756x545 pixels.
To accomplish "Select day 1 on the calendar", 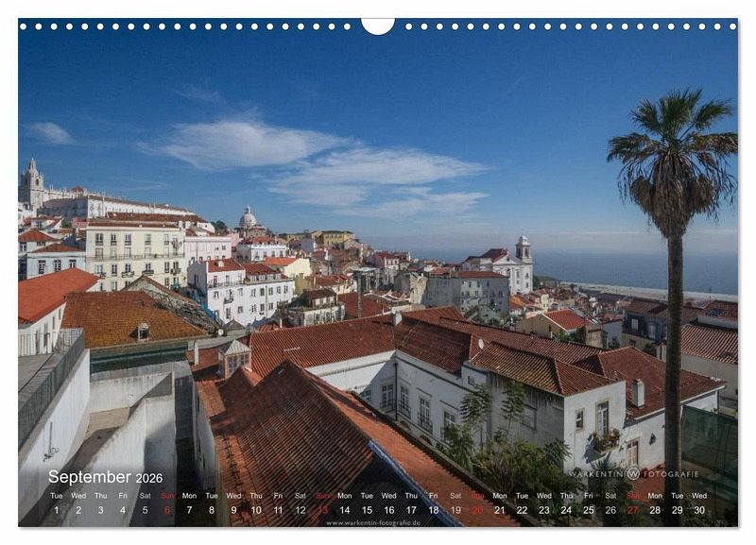I will (56, 510).
